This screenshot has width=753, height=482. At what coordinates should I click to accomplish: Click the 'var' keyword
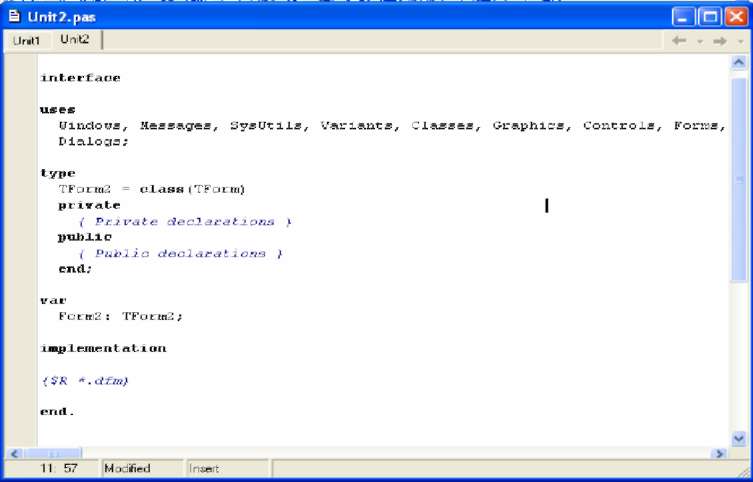53,301
